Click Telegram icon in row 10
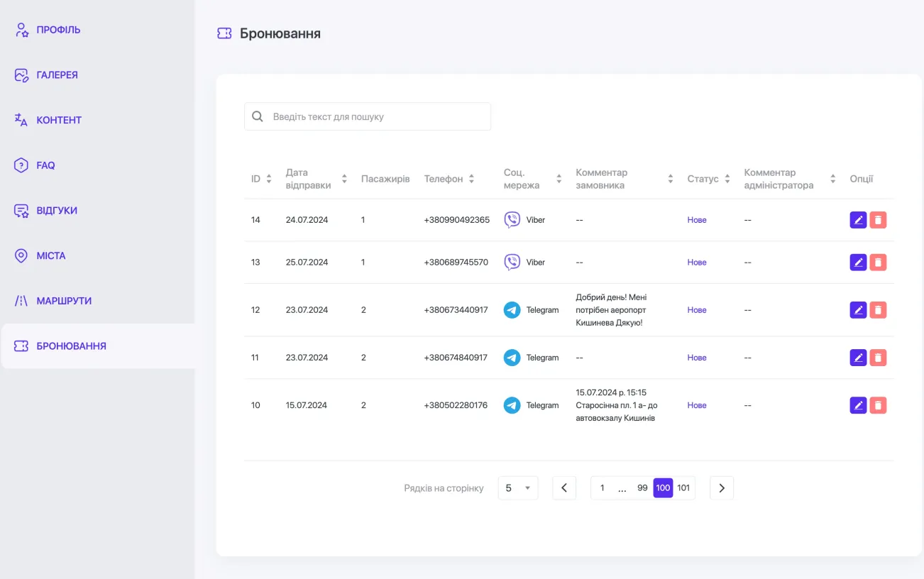Image resolution: width=924 pixels, height=579 pixels. pyautogui.click(x=512, y=405)
